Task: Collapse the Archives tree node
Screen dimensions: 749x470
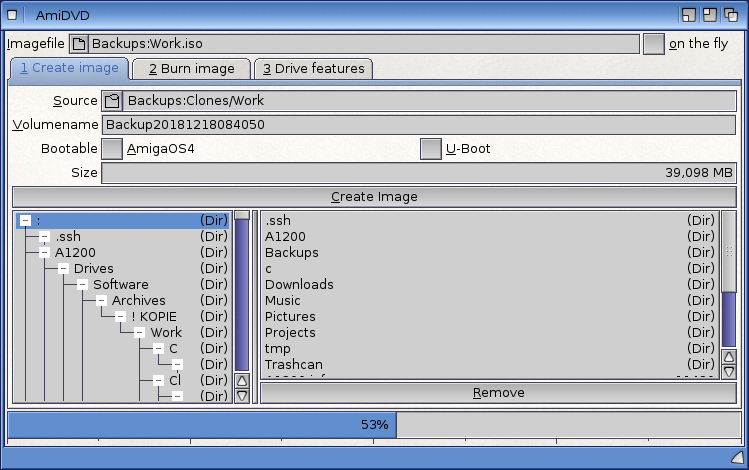Action: pyautogui.click(x=101, y=301)
